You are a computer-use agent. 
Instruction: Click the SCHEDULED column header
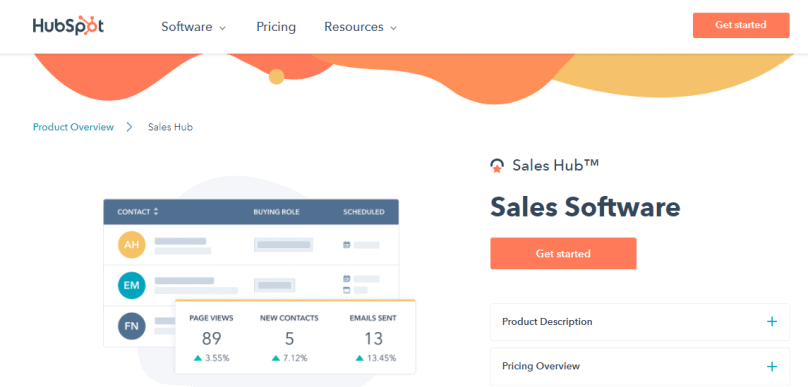(364, 212)
